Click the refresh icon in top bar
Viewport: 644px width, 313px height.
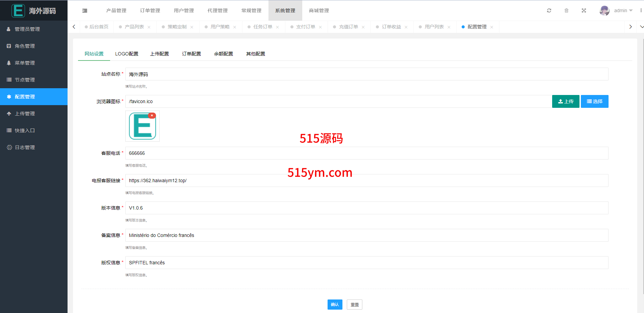coord(549,10)
